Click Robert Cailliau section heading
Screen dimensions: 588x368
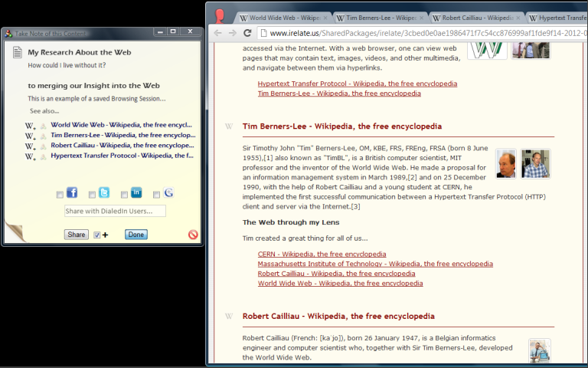click(338, 316)
